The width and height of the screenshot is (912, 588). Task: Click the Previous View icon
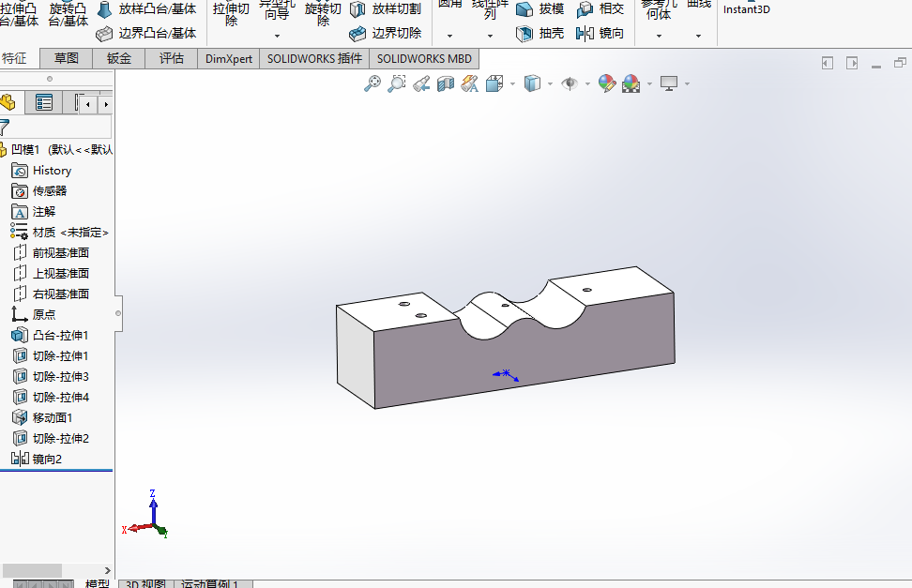(x=421, y=83)
